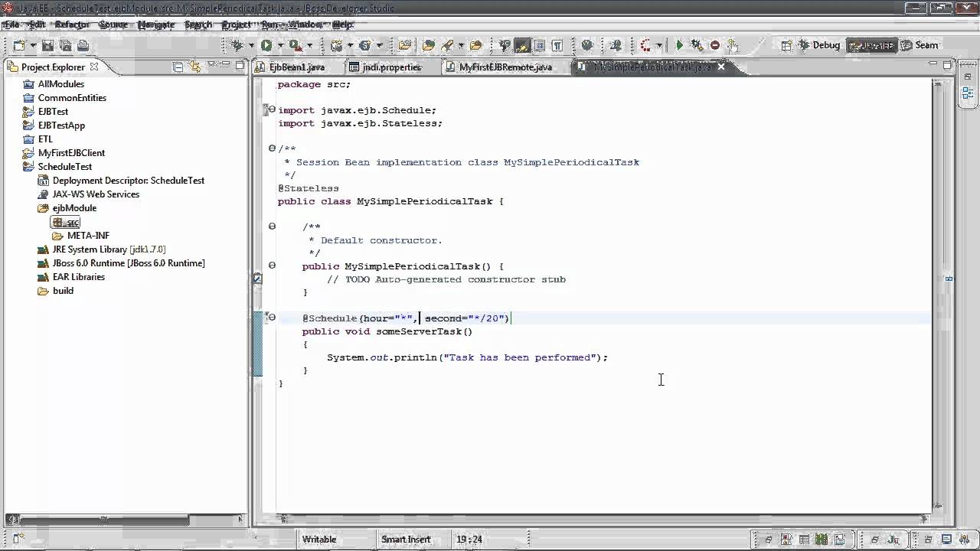
Task: Maximize the Project Explorer panel
Action: (240, 66)
